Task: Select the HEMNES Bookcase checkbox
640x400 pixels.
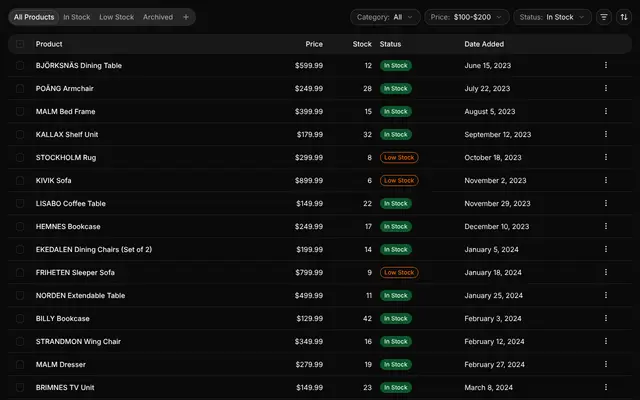Action: pyautogui.click(x=20, y=227)
